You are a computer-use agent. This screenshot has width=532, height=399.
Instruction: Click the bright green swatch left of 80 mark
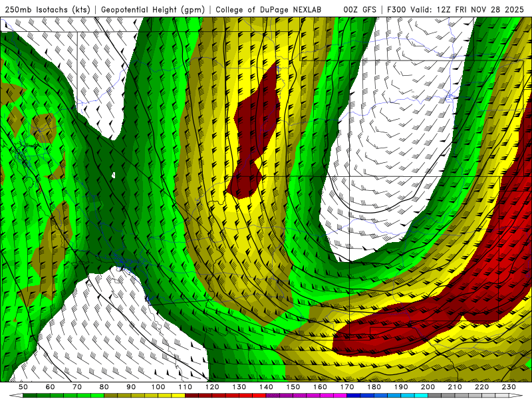tap(97, 396)
